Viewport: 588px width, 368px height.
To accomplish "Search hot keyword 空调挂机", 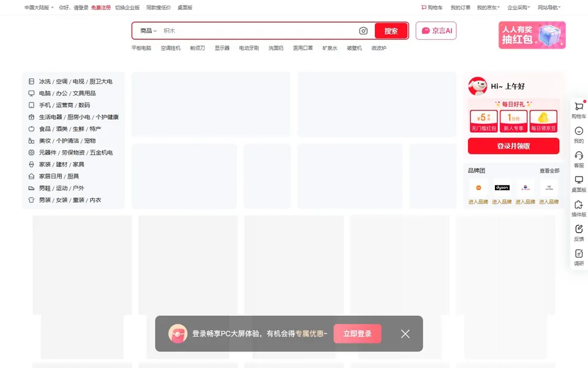I will (x=171, y=48).
